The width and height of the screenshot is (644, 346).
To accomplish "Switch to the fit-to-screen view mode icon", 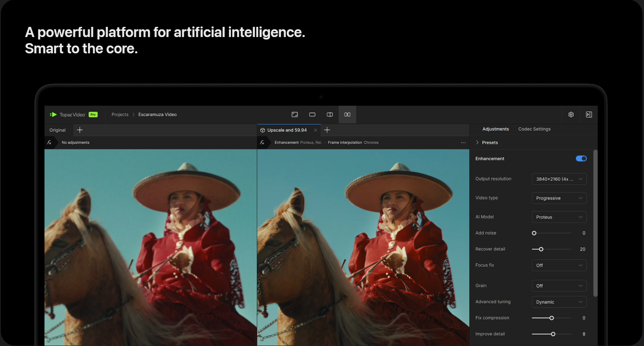I will point(295,115).
